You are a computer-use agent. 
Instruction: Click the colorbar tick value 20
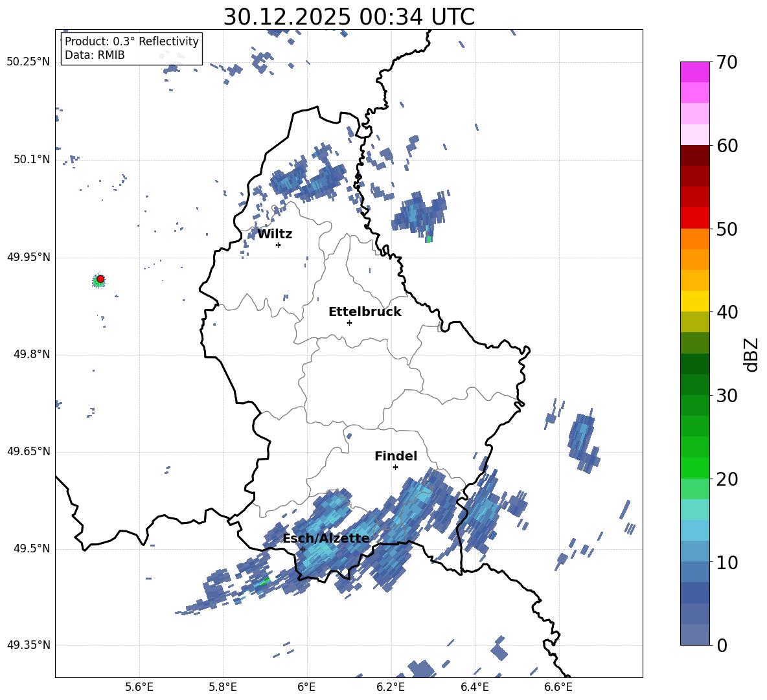tap(727, 479)
